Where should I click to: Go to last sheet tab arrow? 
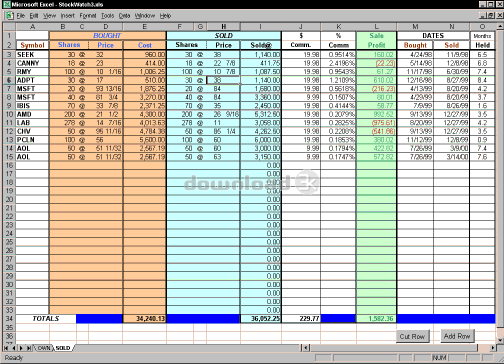pyautogui.click(x=29, y=348)
